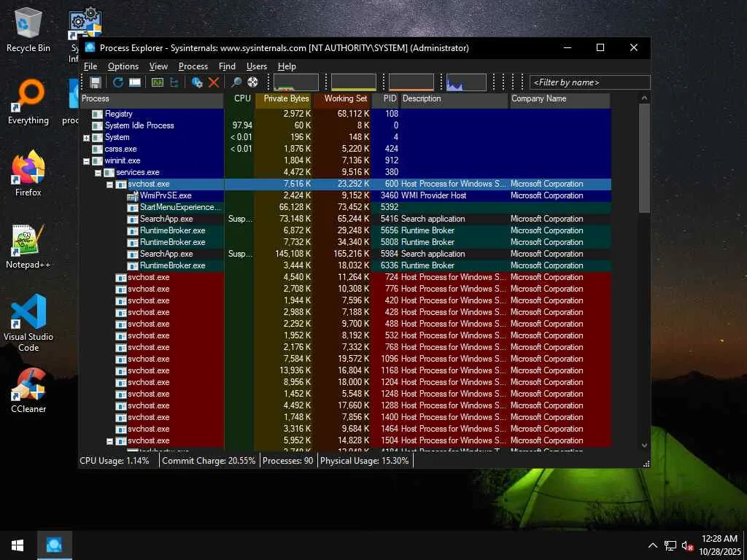Open the CPU usage mini graph
Screen dimensions: 747x560
point(296,82)
